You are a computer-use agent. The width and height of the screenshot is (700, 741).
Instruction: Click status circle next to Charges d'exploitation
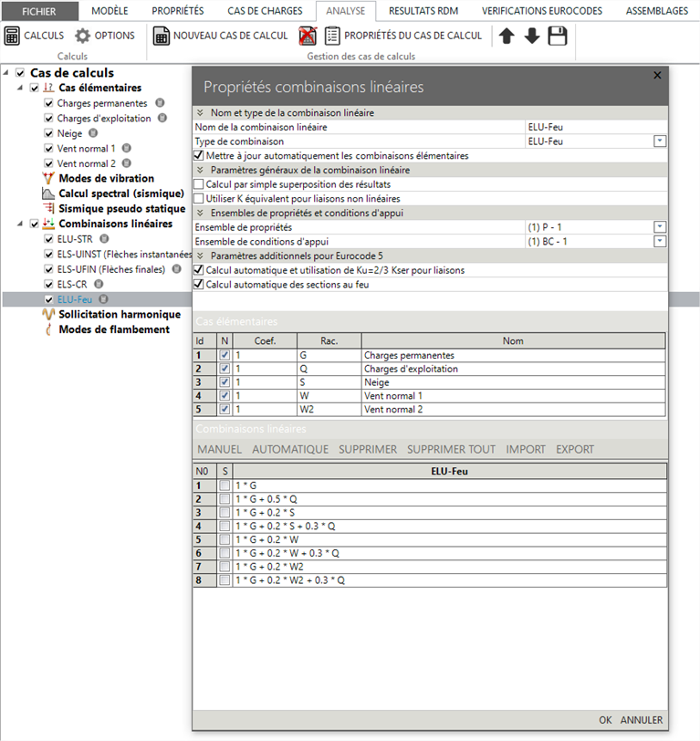tap(162, 118)
